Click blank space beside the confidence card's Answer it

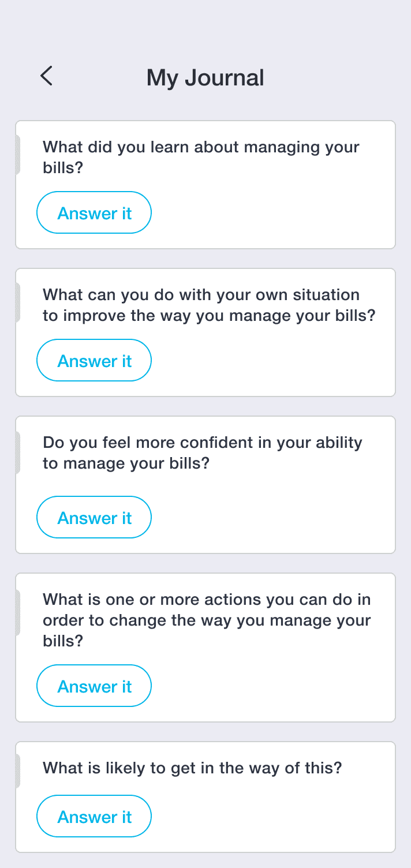(271, 518)
